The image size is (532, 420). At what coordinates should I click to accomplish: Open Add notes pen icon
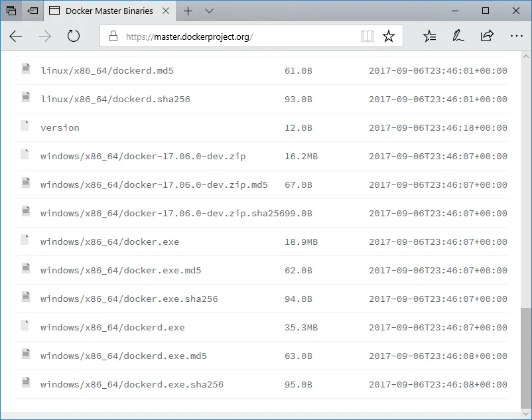pyautogui.click(x=458, y=36)
